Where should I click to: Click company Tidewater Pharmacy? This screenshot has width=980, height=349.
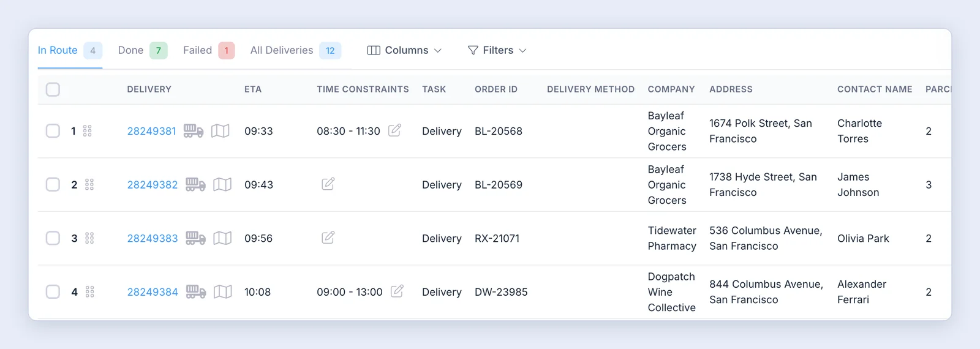point(672,238)
